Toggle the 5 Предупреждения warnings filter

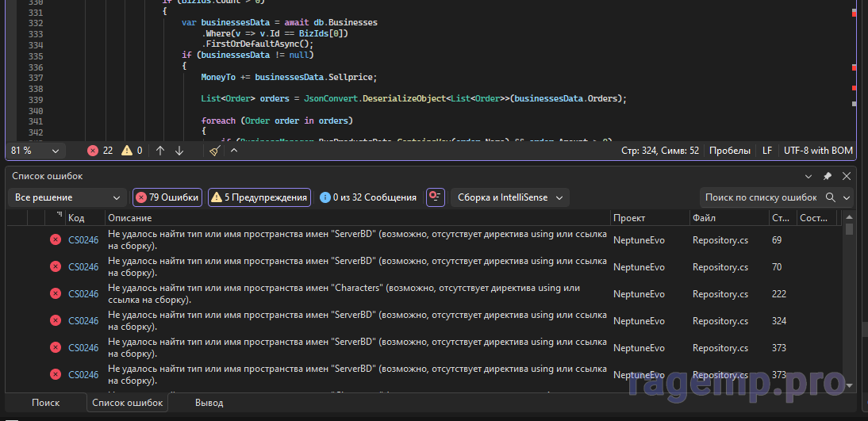[x=259, y=197]
